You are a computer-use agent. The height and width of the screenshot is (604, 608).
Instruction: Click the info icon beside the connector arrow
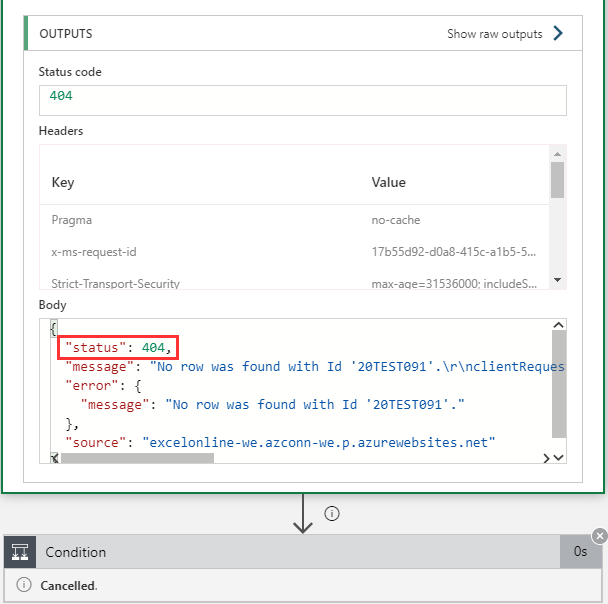(332, 513)
